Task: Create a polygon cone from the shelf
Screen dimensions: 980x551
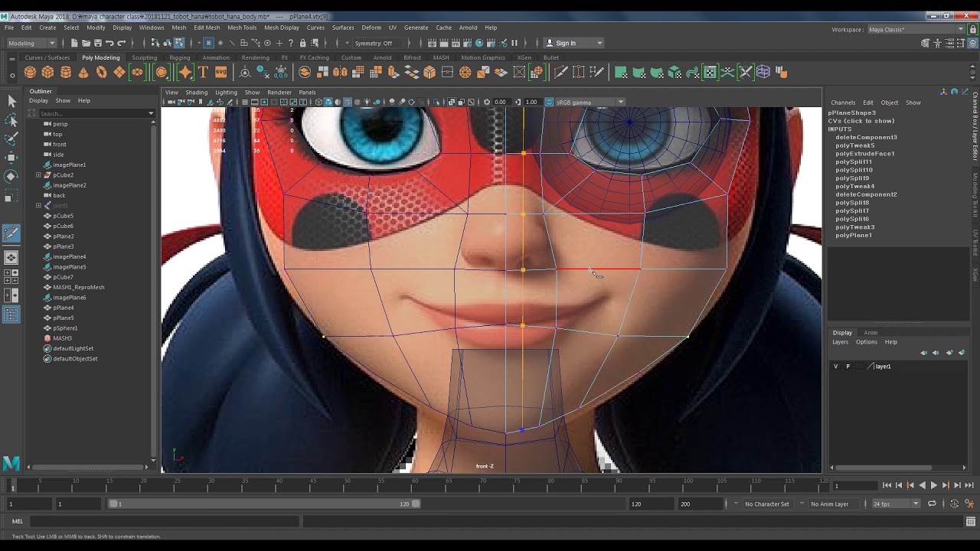Action: point(83,72)
